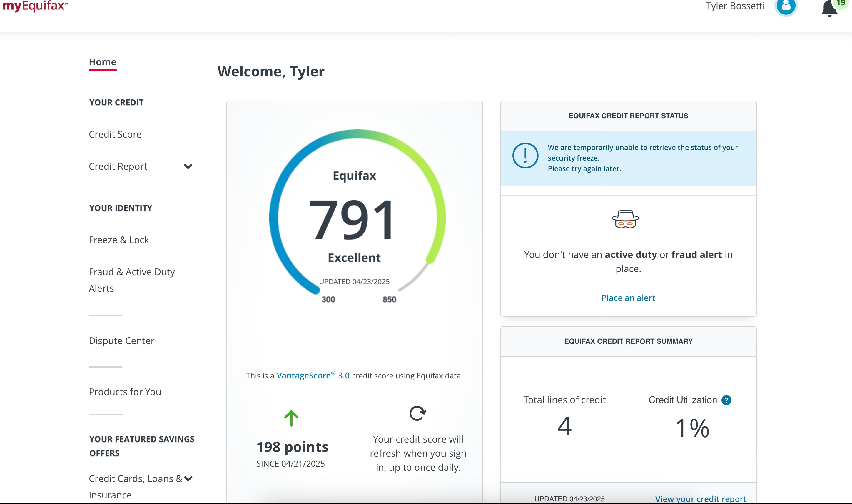
Task: Click the info exclamation circle icon
Action: (525, 156)
